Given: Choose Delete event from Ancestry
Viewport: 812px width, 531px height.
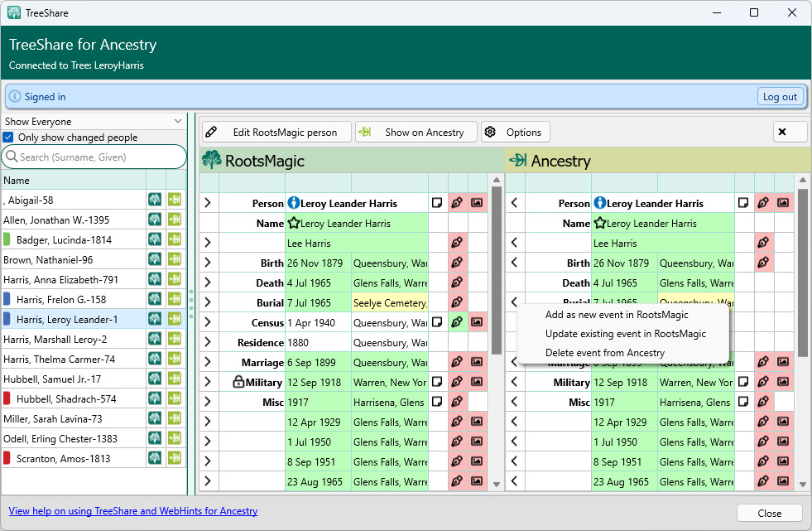Looking at the screenshot, I should click(604, 353).
